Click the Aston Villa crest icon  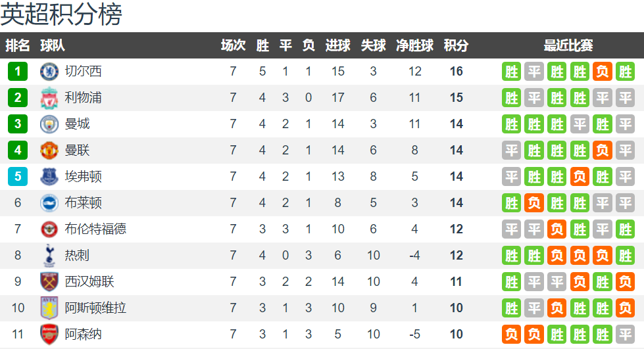49,308
